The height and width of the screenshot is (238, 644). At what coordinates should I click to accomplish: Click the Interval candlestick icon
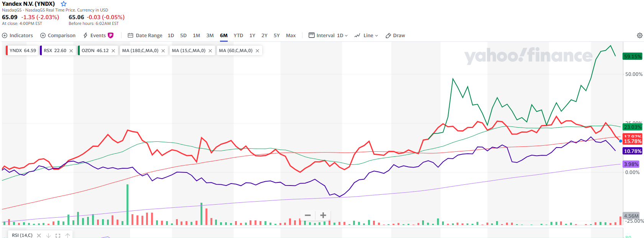point(311,35)
